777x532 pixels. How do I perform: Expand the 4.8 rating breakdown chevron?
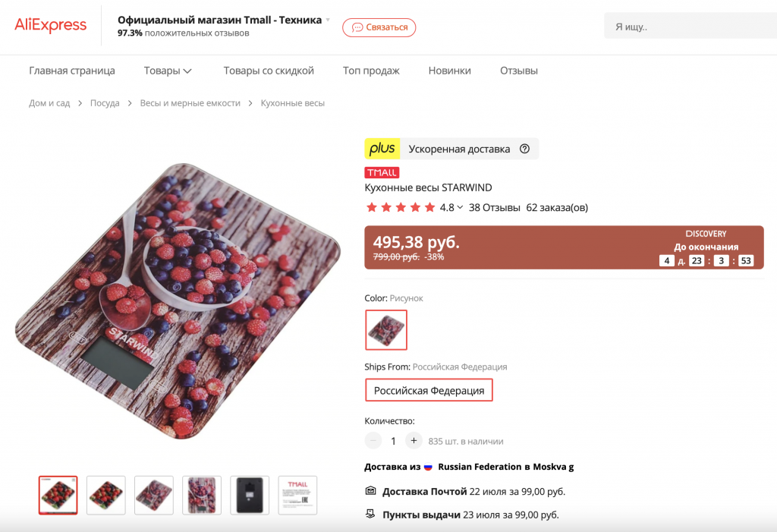[460, 207]
